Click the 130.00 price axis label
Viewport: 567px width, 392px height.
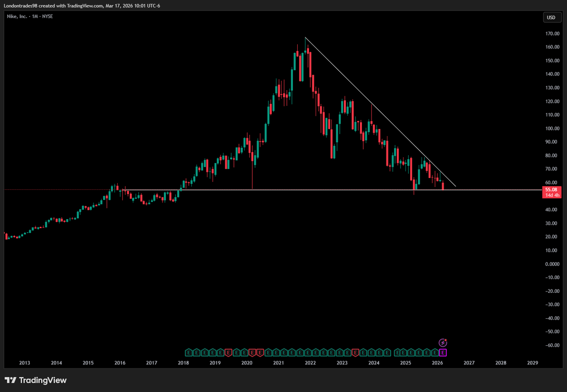pyautogui.click(x=552, y=88)
